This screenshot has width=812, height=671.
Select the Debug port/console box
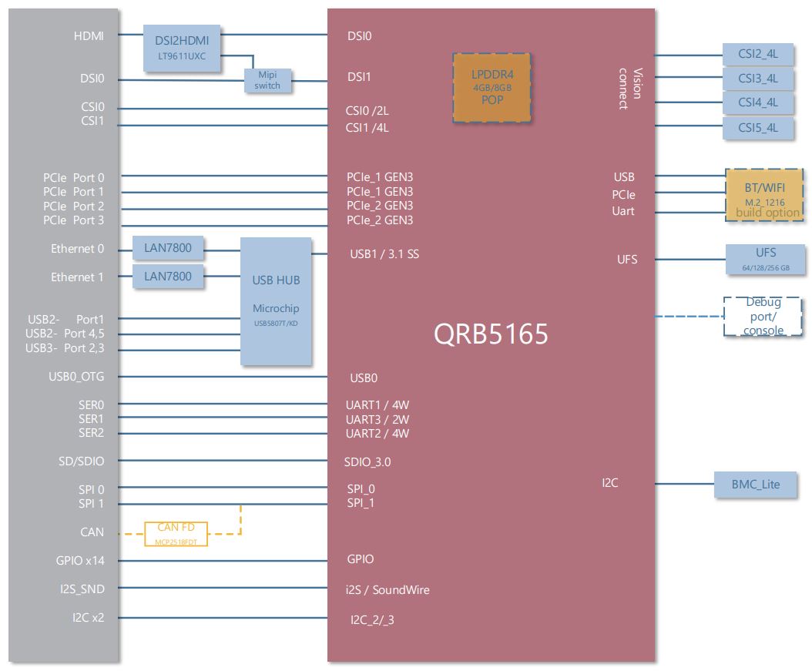pyautogui.click(x=763, y=316)
